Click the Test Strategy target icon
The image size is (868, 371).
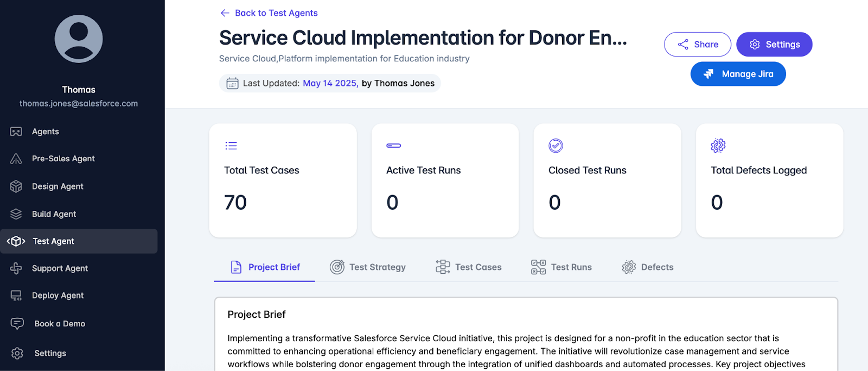[x=337, y=267]
